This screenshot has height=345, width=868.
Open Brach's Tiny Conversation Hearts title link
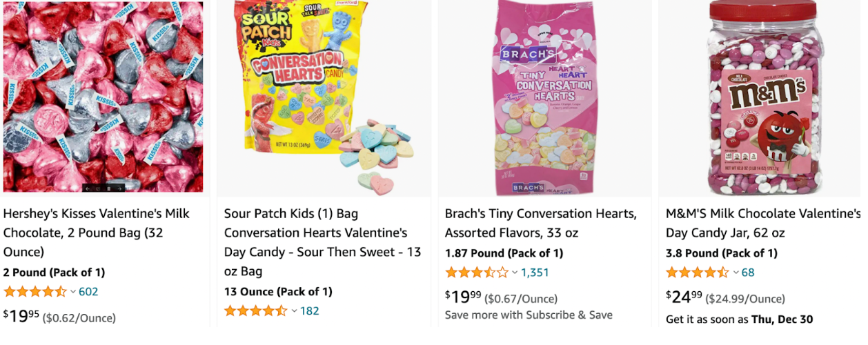(541, 223)
